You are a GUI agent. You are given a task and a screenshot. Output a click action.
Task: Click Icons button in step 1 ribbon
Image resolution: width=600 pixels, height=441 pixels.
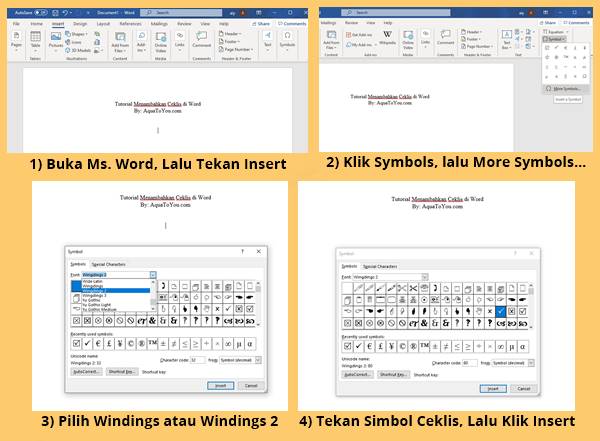pyautogui.click(x=73, y=42)
